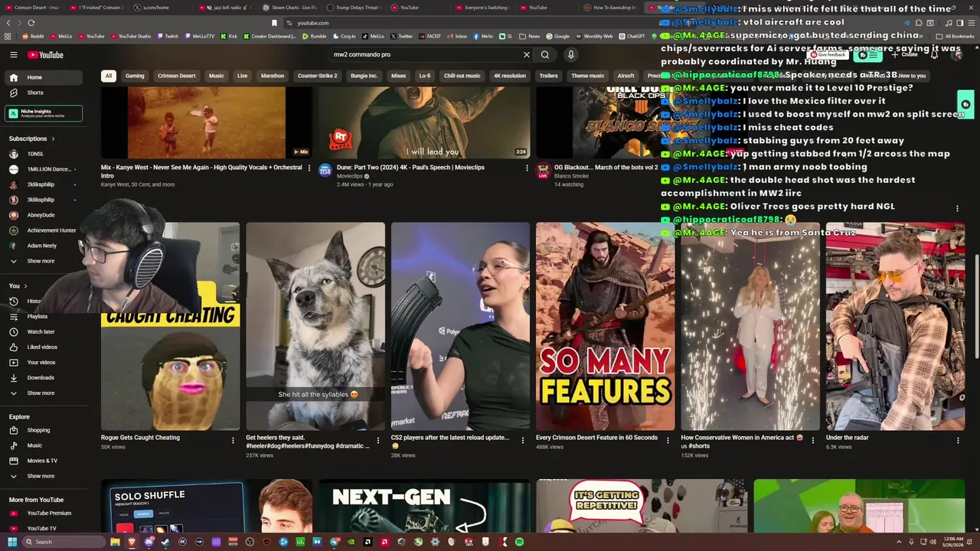Click the magnifier search button

click(545, 54)
